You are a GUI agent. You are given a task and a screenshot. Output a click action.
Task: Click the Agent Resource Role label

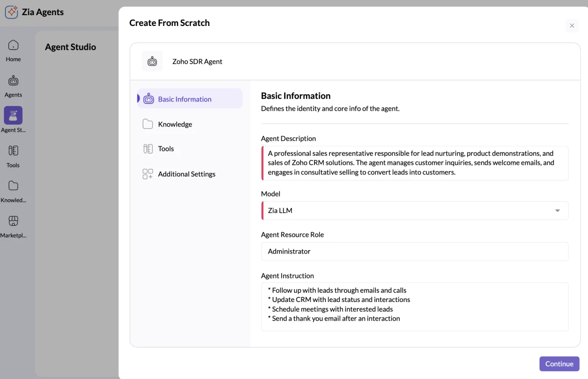(x=292, y=234)
